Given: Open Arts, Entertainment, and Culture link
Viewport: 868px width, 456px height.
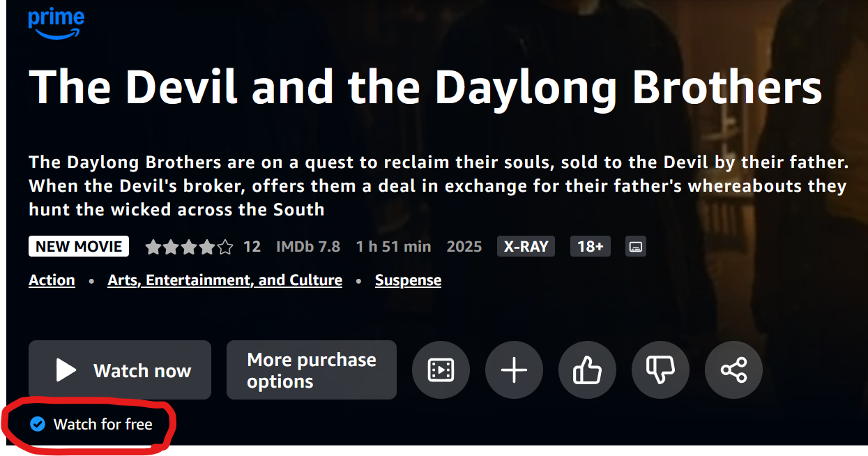Looking at the screenshot, I should (x=224, y=280).
